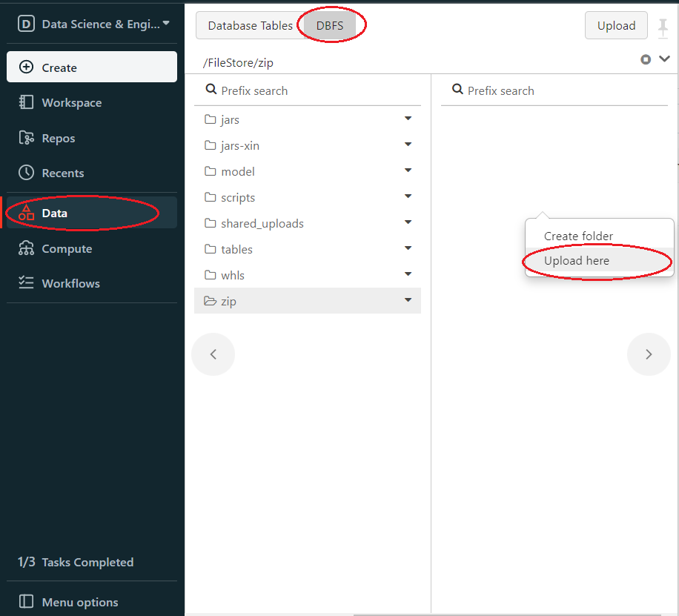Switch to the Database Tables tab
679x616 pixels.
(x=250, y=25)
